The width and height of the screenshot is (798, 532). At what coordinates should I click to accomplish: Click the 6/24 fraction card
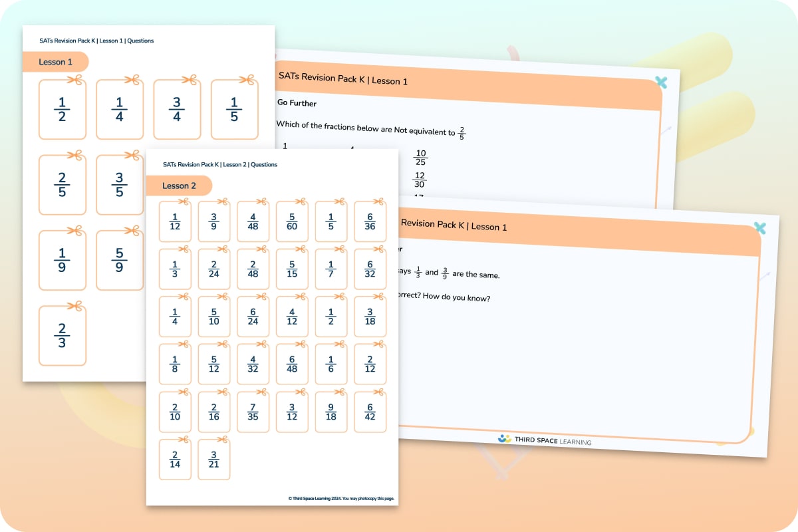(x=253, y=317)
